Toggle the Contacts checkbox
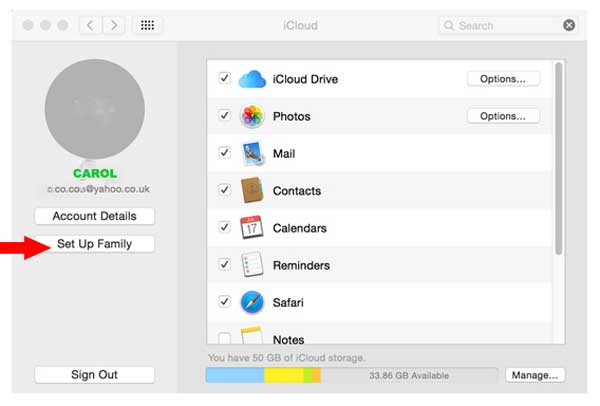The width and height of the screenshot is (600, 406). click(225, 189)
